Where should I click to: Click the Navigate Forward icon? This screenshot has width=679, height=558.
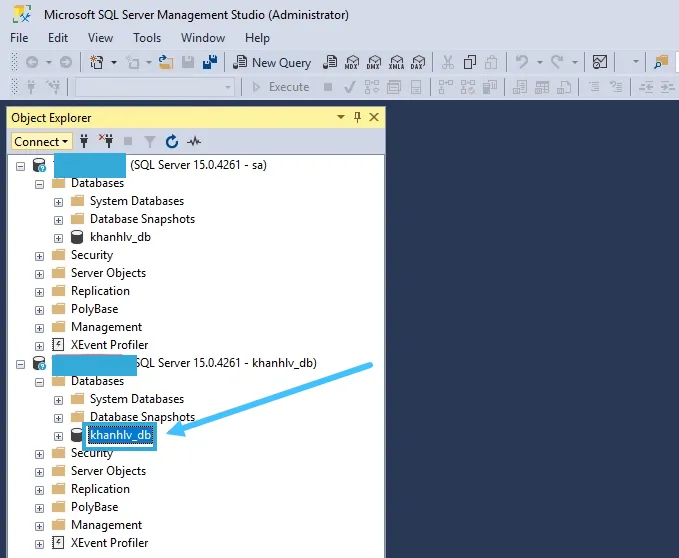click(66, 63)
